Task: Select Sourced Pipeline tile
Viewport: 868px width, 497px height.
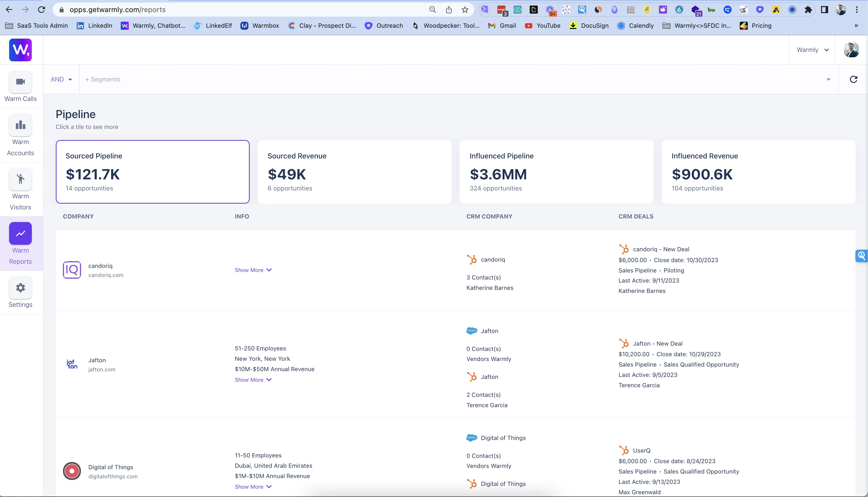Action: [x=153, y=172]
